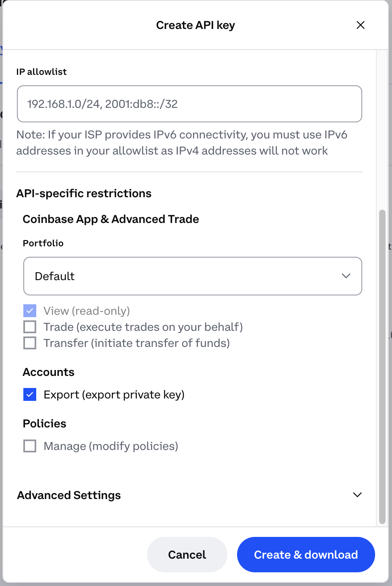Click the 'Transfer (initiate transfer of funds)' label
Screen dimensions: 392x586
tap(137, 343)
